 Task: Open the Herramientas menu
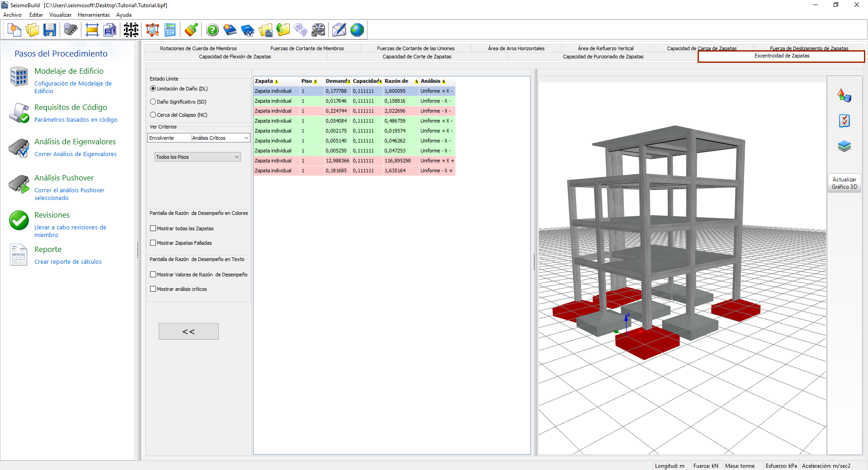(x=94, y=15)
